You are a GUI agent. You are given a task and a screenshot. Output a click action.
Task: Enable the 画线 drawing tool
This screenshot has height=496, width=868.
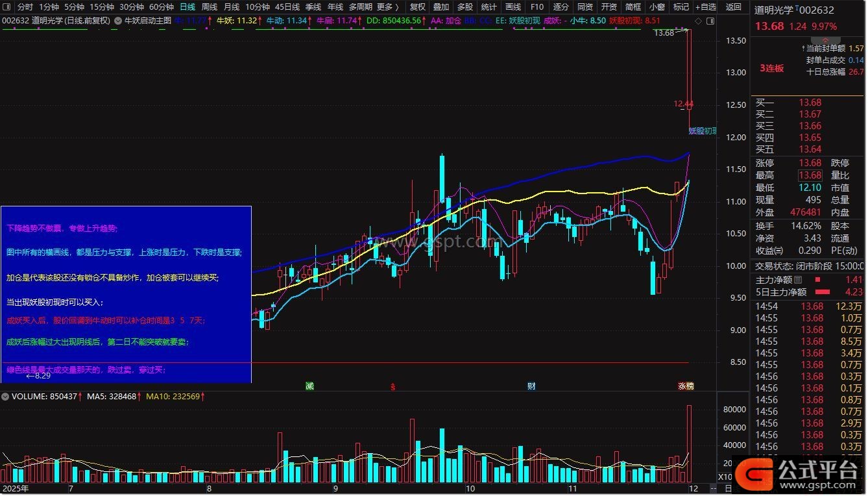[512, 7]
